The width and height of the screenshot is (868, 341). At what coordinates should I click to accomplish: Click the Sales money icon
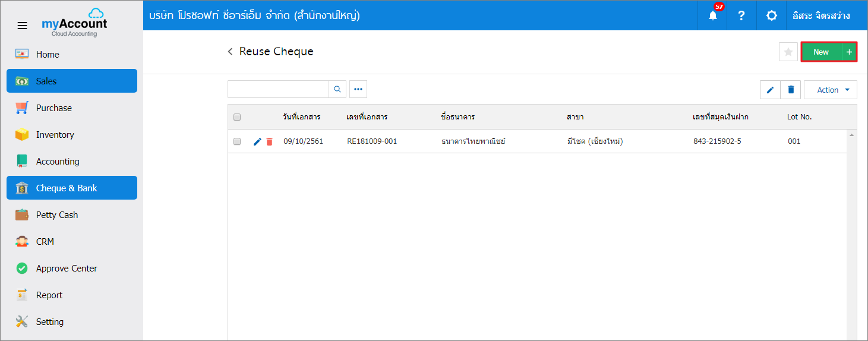(x=22, y=81)
